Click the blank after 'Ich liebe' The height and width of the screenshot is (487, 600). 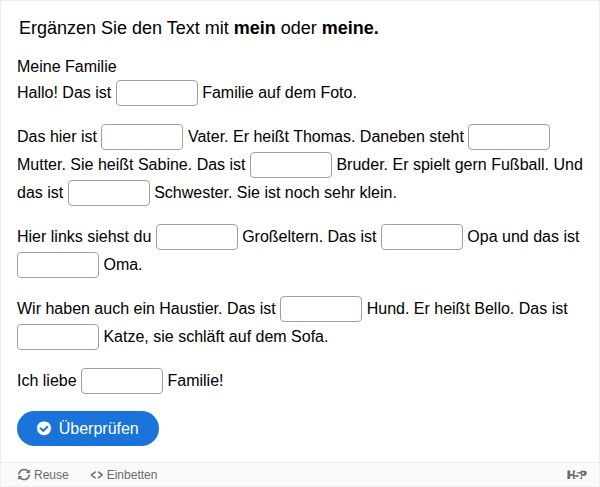[x=122, y=381]
